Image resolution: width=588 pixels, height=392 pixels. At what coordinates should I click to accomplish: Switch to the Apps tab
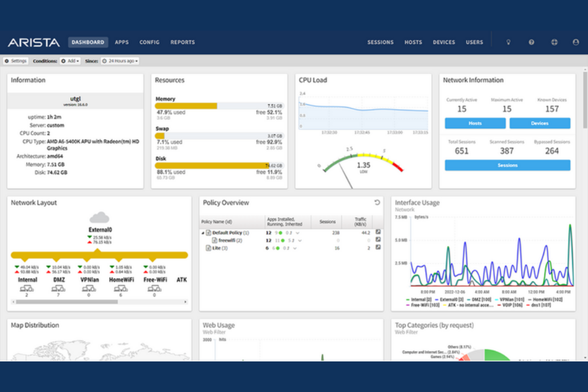pyautogui.click(x=122, y=42)
